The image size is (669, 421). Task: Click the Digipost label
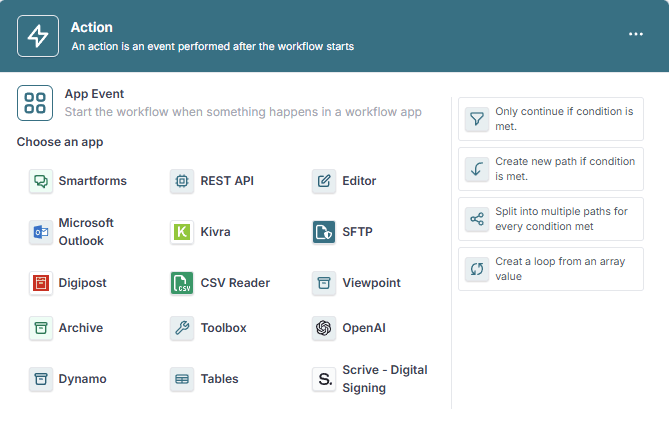click(82, 283)
